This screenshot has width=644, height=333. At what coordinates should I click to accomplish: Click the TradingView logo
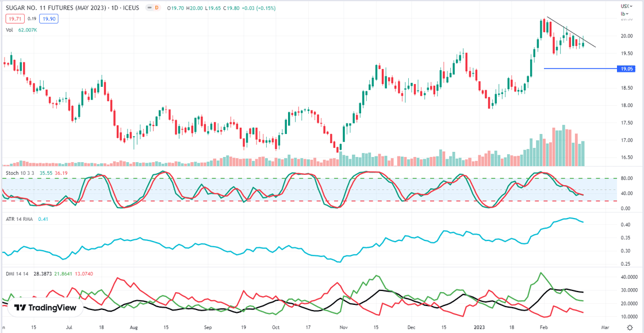45,308
